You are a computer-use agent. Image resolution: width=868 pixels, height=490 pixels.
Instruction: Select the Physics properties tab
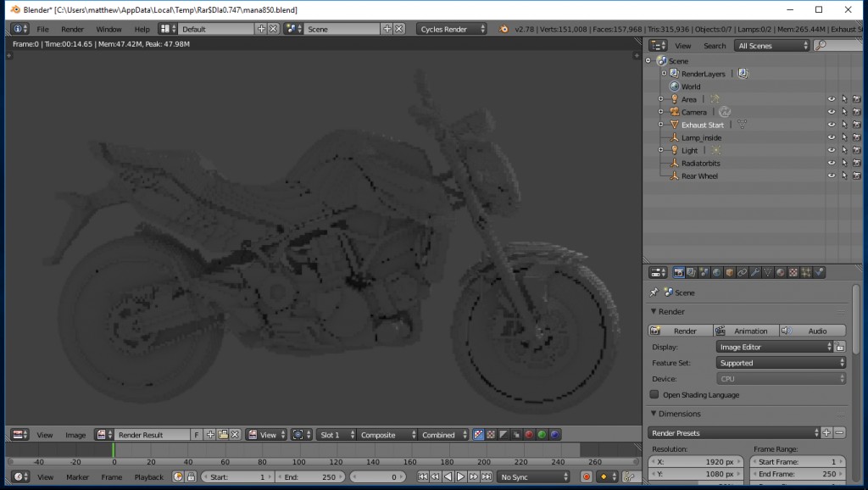tap(818, 271)
